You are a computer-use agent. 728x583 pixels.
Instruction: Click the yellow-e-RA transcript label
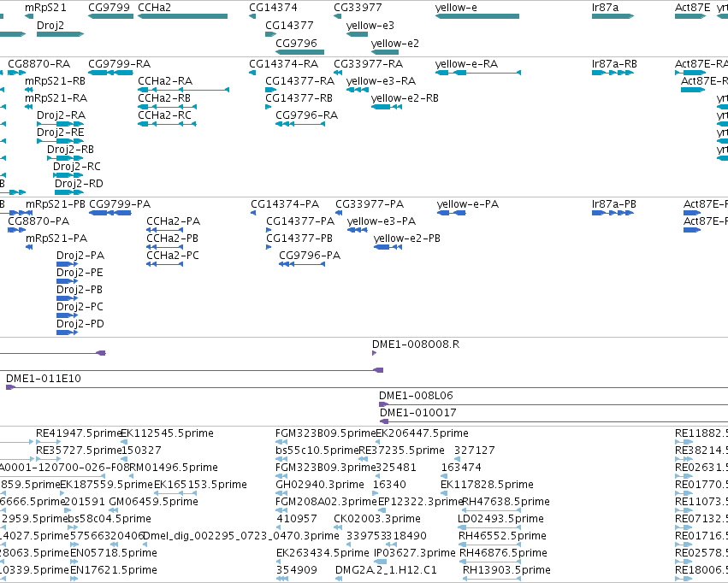[x=466, y=63]
